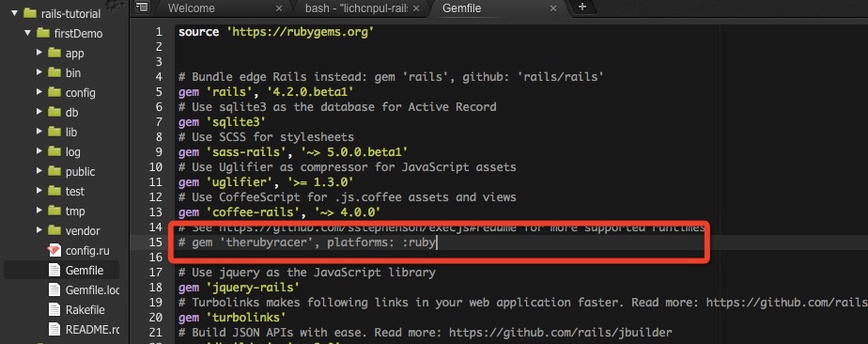868x344 pixels.
Task: Click the config folder icon
Action: 54,92
